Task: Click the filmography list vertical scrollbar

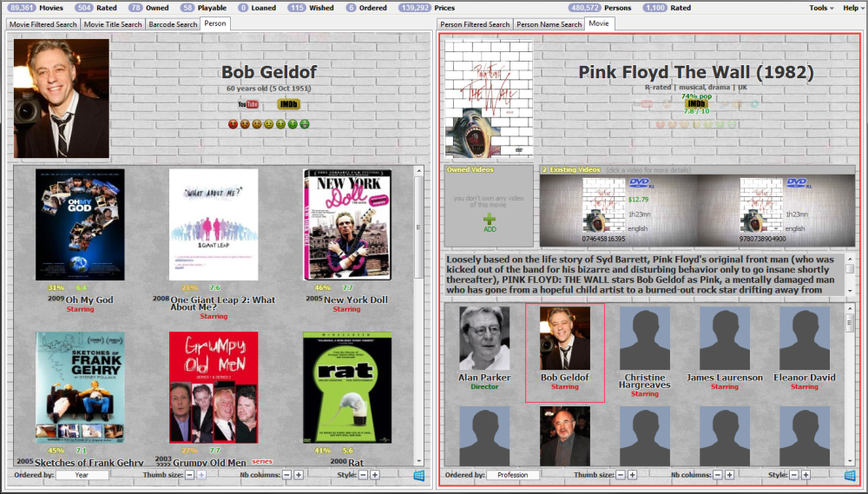Action: (419, 316)
